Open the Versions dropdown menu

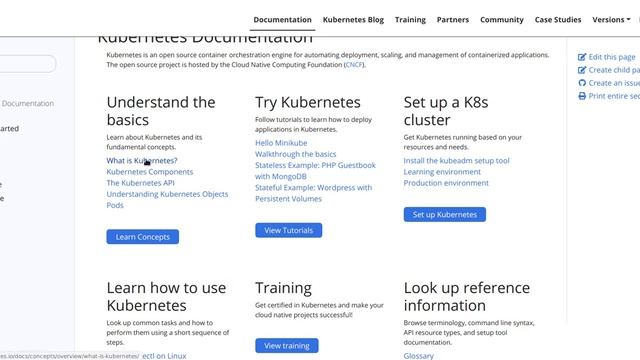tap(611, 20)
